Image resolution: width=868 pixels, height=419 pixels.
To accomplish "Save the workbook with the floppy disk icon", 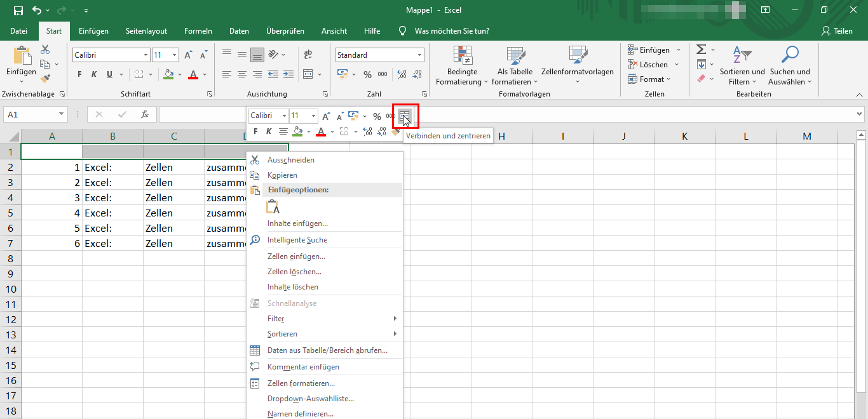I will pyautogui.click(x=18, y=10).
